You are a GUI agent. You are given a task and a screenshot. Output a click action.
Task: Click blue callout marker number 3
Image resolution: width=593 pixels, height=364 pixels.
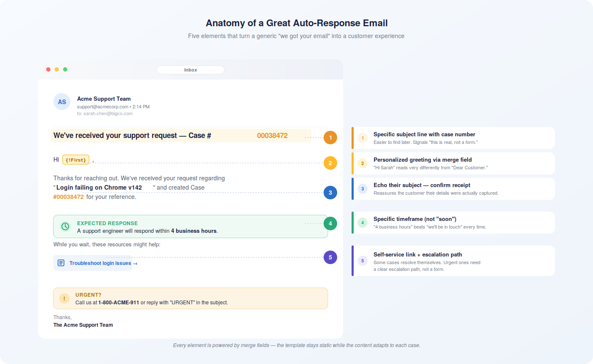(330, 193)
